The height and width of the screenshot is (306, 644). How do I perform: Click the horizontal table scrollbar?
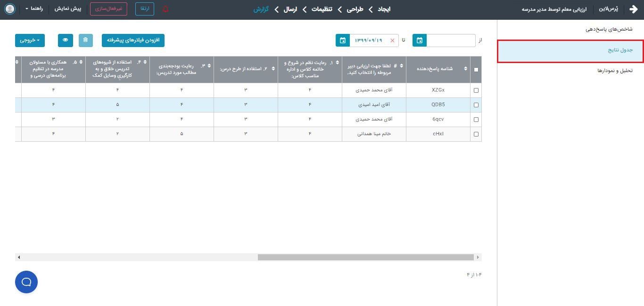pyautogui.click(x=365, y=257)
